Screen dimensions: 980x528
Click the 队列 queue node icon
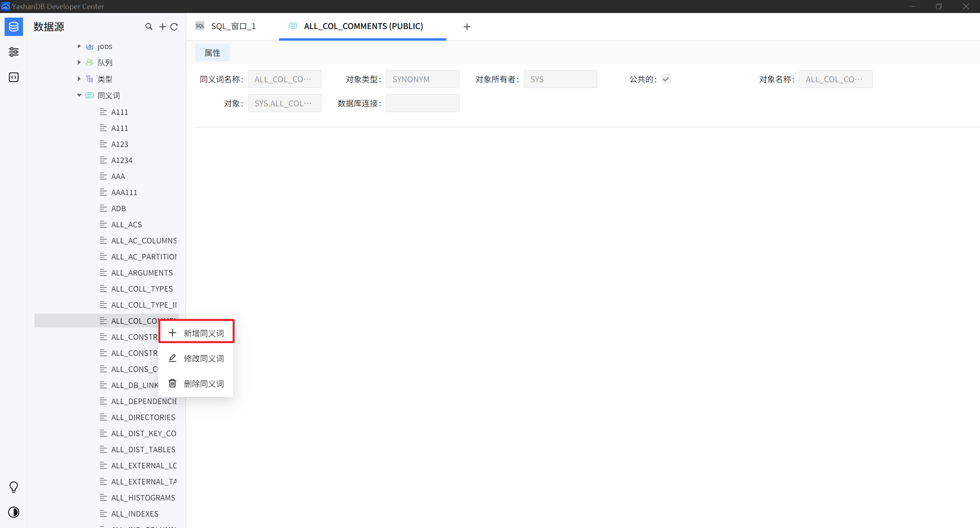click(90, 62)
